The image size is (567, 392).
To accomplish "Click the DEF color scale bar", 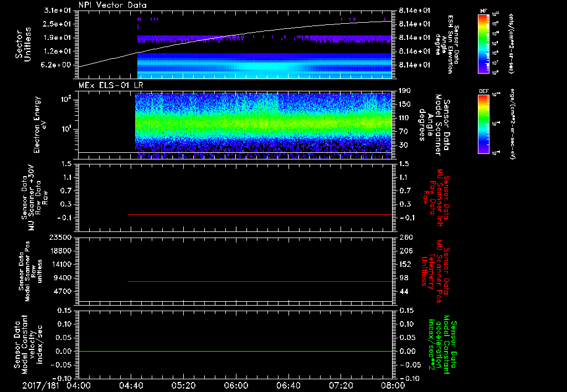I will coord(483,124).
